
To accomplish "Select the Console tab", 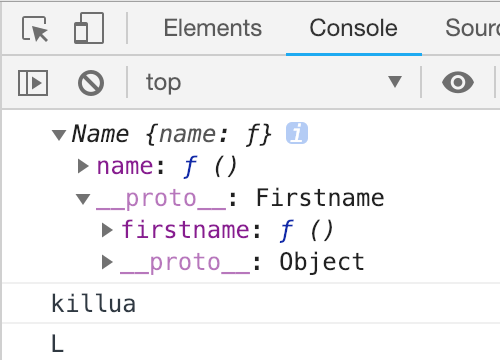I will coord(353,28).
